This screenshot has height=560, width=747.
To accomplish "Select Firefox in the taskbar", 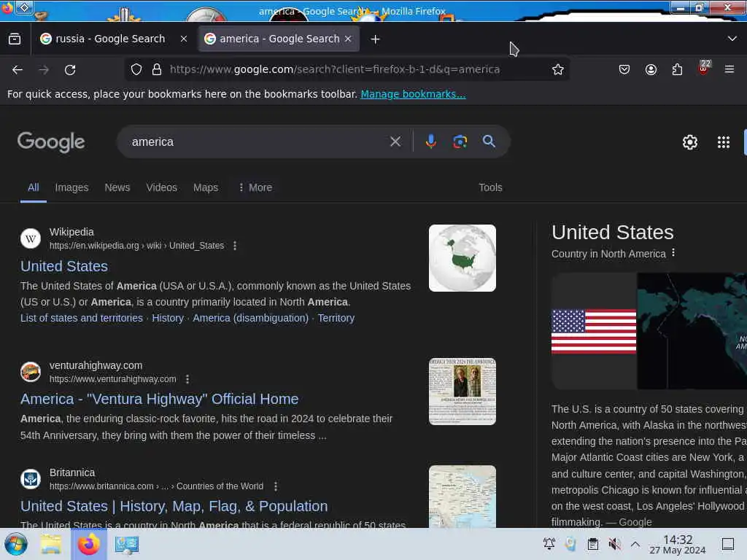I will 88,544.
